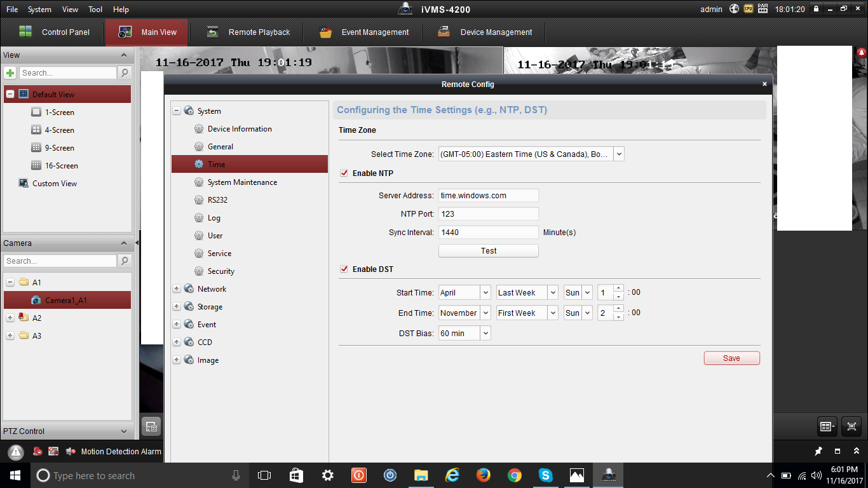This screenshot has width=868, height=488.
Task: Expand the Network tree node
Action: tap(177, 289)
